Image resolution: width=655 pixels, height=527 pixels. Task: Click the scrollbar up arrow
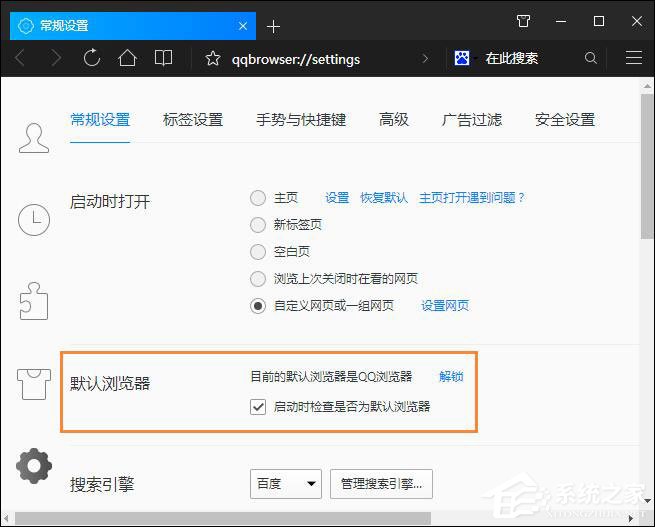647,86
